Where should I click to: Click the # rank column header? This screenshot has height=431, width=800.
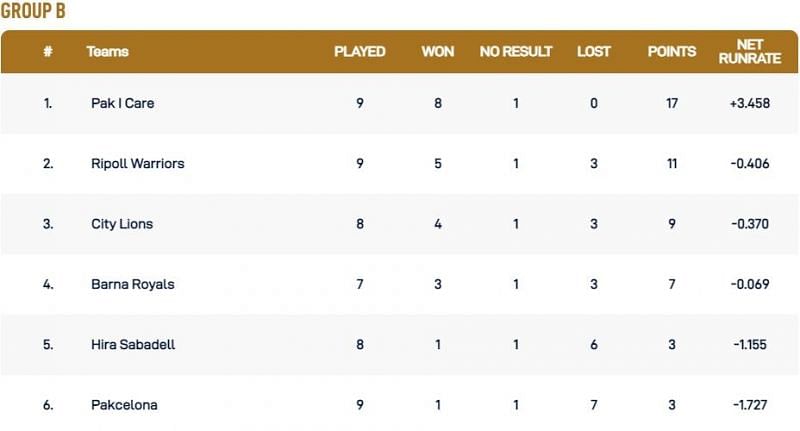[47, 51]
